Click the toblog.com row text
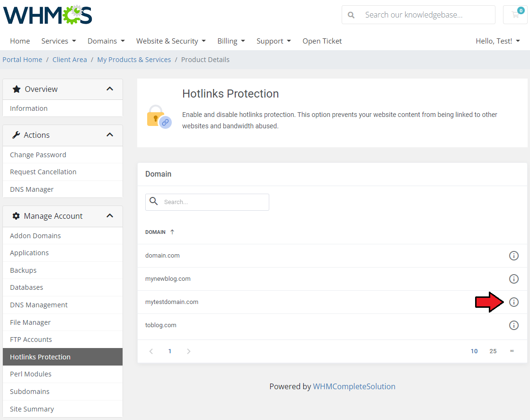The height and width of the screenshot is (420, 530). tap(160, 325)
